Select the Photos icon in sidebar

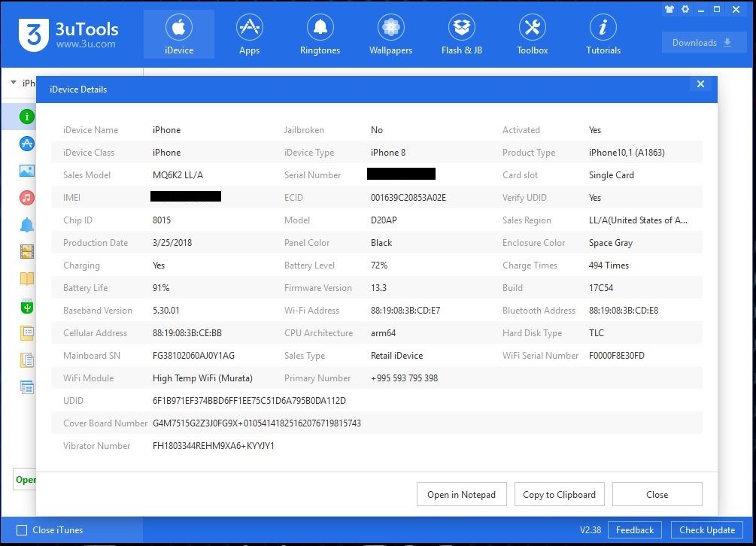[x=27, y=171]
